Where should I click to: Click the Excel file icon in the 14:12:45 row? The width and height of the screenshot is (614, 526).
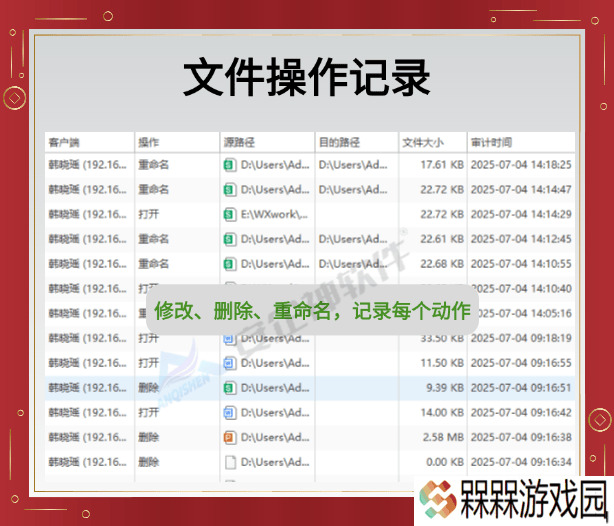tap(230, 239)
